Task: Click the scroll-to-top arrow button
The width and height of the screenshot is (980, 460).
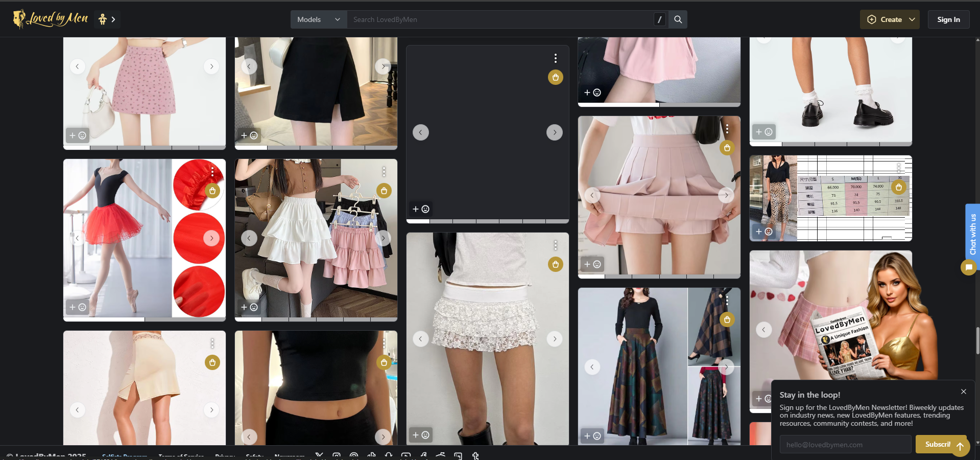Action: pos(960,446)
